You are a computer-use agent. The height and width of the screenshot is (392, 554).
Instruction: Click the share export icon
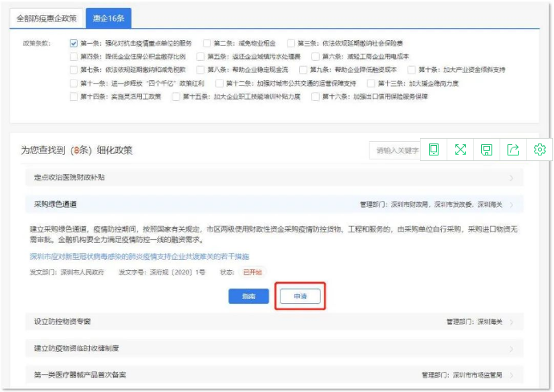(513, 149)
